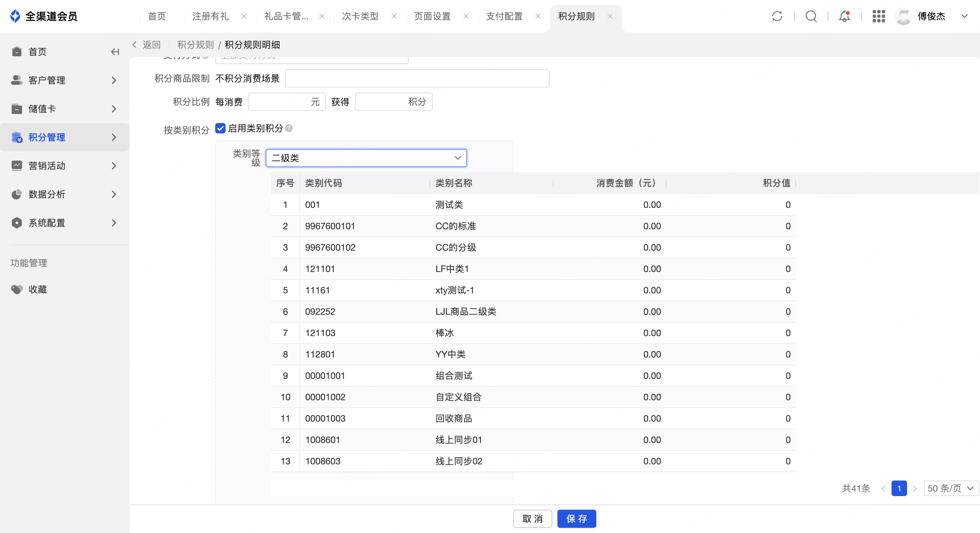Click the 首页 home icon in sidebar
The image size is (980, 533).
coord(17,52)
